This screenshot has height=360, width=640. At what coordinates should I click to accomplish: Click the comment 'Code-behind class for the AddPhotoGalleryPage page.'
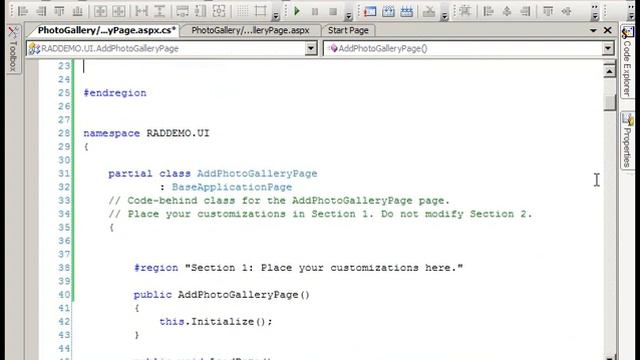coord(279,201)
